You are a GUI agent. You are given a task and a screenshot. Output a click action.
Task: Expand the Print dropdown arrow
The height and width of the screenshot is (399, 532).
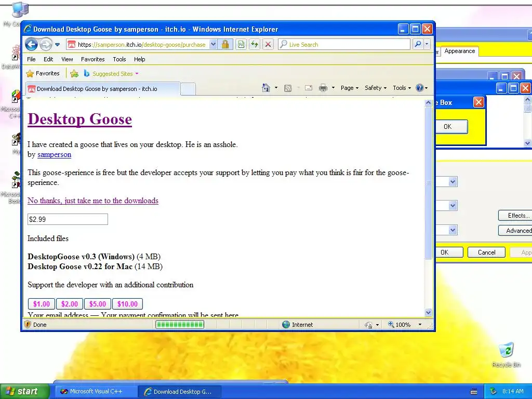pyautogui.click(x=333, y=88)
